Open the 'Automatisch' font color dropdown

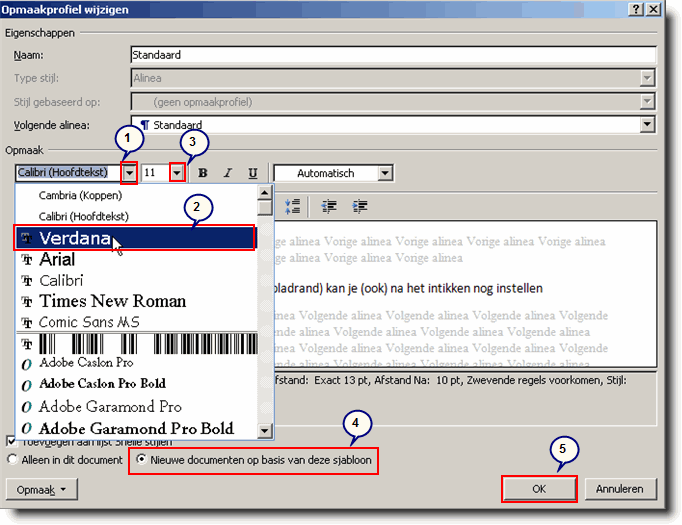coord(385,174)
